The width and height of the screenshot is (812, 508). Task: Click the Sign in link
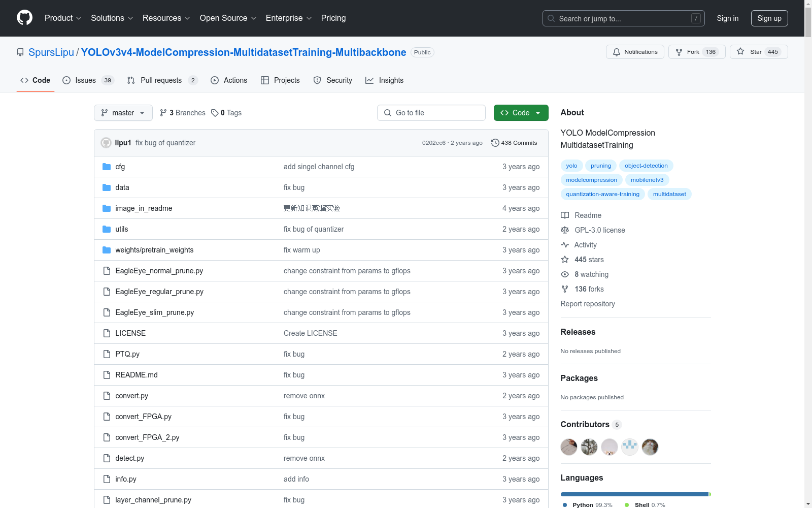[727, 18]
